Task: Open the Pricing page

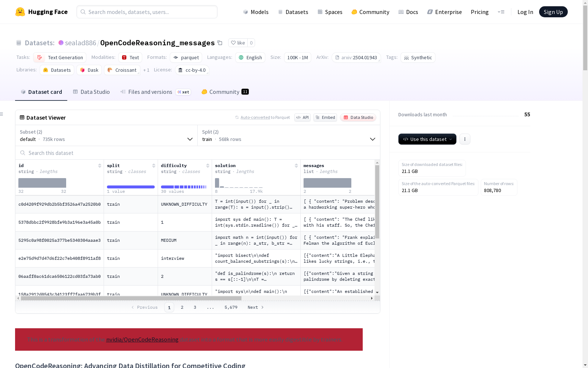Action: coord(480,12)
